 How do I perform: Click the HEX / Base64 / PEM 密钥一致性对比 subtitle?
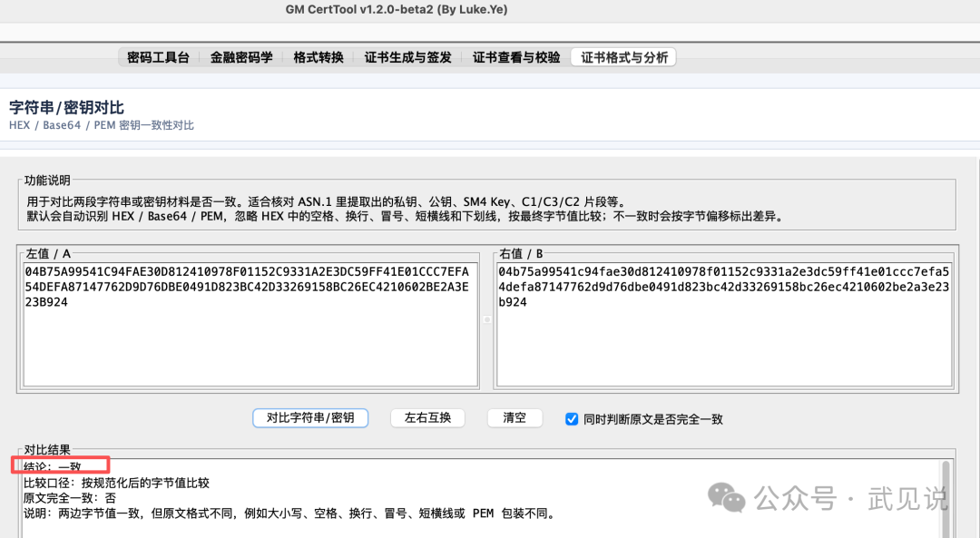pos(102,125)
